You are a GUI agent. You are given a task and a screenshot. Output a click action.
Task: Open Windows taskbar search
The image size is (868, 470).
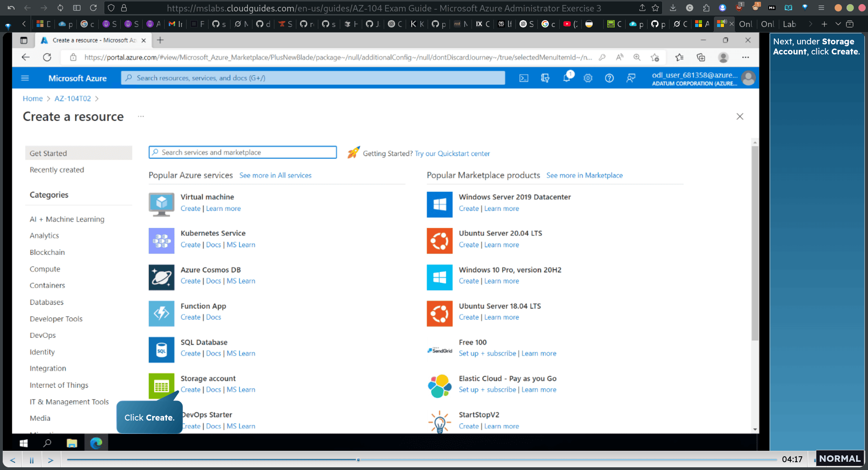pos(47,443)
